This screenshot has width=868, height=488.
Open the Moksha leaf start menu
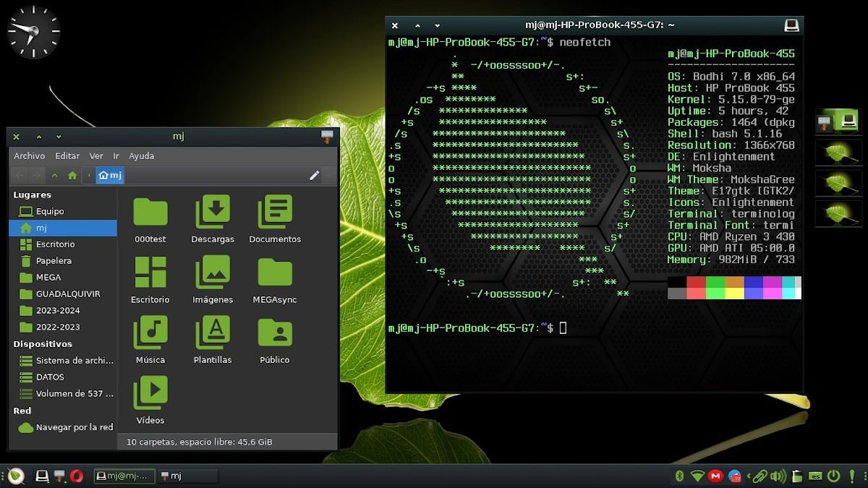16,476
